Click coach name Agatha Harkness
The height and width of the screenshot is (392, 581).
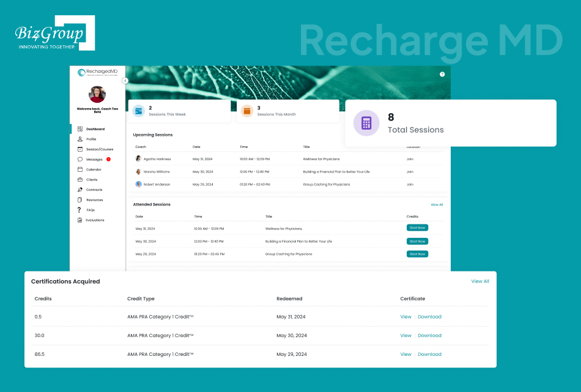157,159
